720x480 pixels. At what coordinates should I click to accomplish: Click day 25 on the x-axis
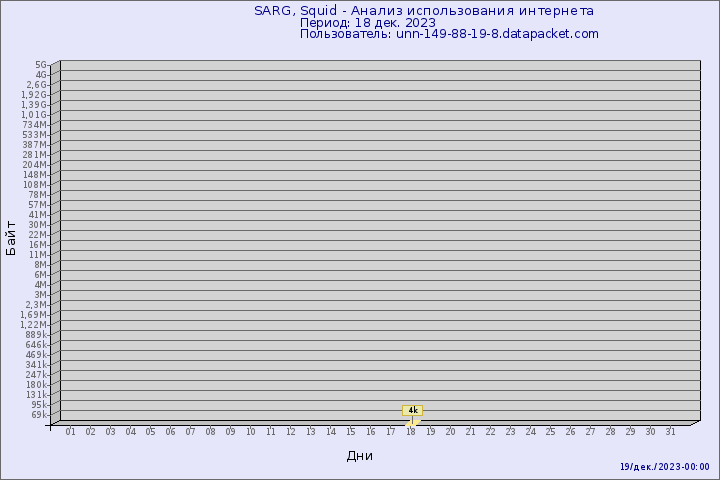click(x=551, y=432)
